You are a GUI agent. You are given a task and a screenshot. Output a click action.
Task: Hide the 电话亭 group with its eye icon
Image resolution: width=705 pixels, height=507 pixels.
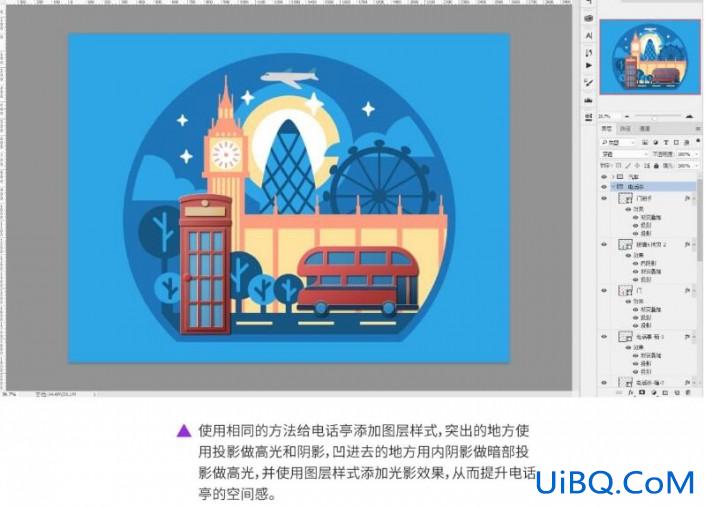click(x=604, y=187)
